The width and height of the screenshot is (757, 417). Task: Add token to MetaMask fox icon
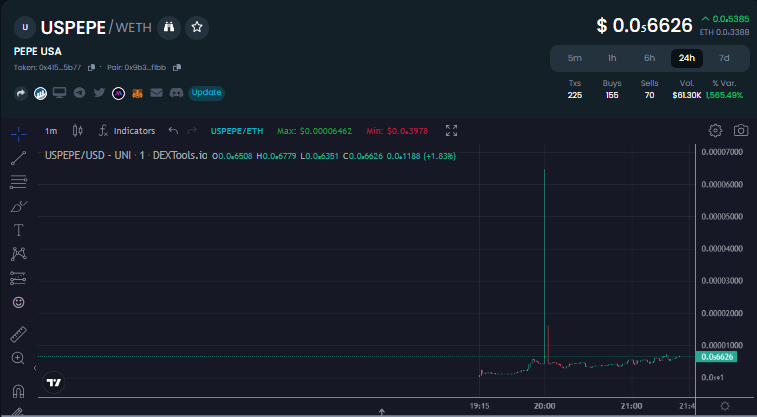pyautogui.click(x=138, y=93)
